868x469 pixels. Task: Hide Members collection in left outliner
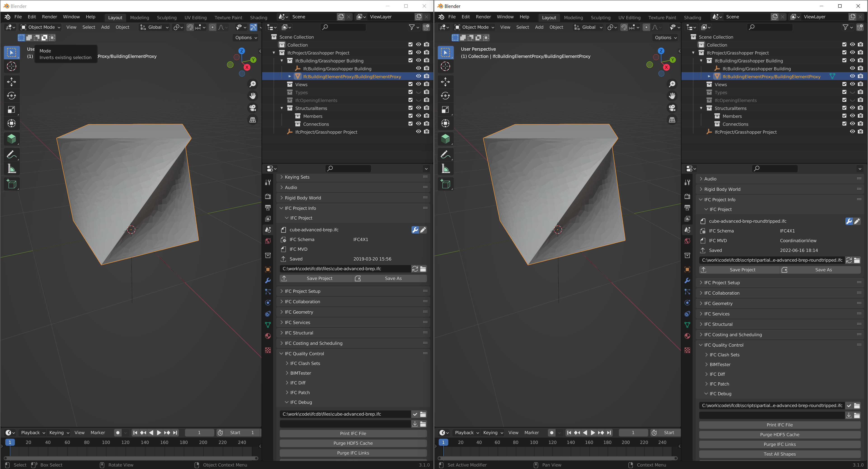419,116
